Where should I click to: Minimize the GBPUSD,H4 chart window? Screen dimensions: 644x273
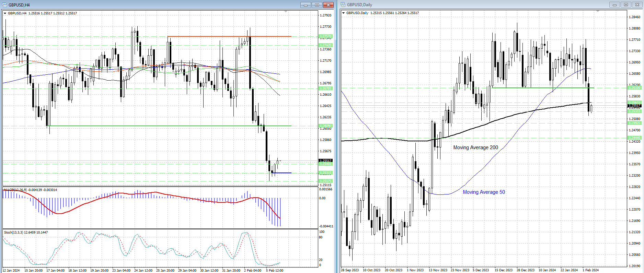[x=306, y=5]
